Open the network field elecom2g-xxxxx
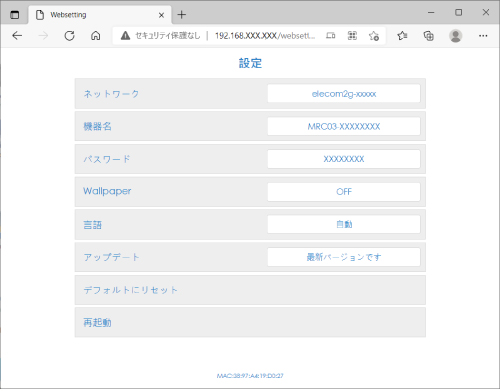The image size is (500, 391). point(344,94)
